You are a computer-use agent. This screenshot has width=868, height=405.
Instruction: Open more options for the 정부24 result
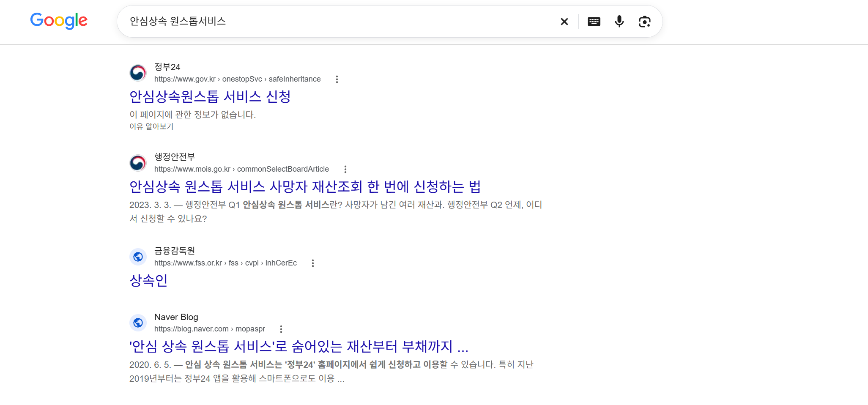[x=337, y=79]
